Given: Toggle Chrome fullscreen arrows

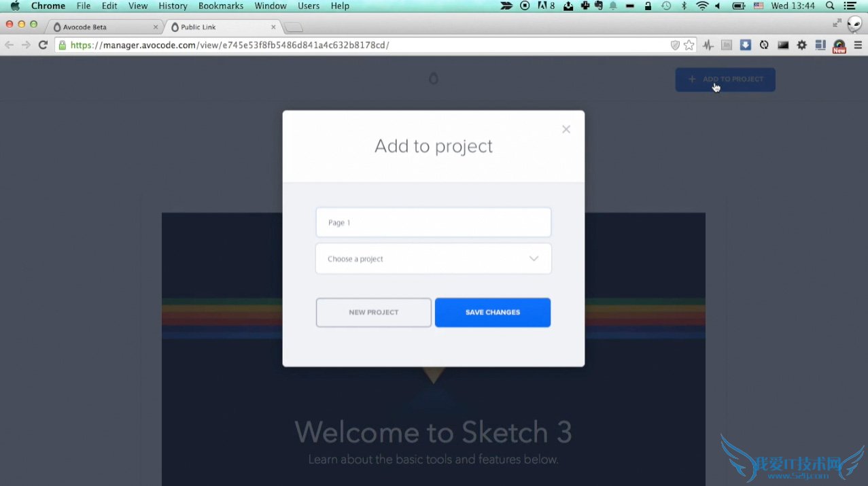Looking at the screenshot, I should 837,23.
